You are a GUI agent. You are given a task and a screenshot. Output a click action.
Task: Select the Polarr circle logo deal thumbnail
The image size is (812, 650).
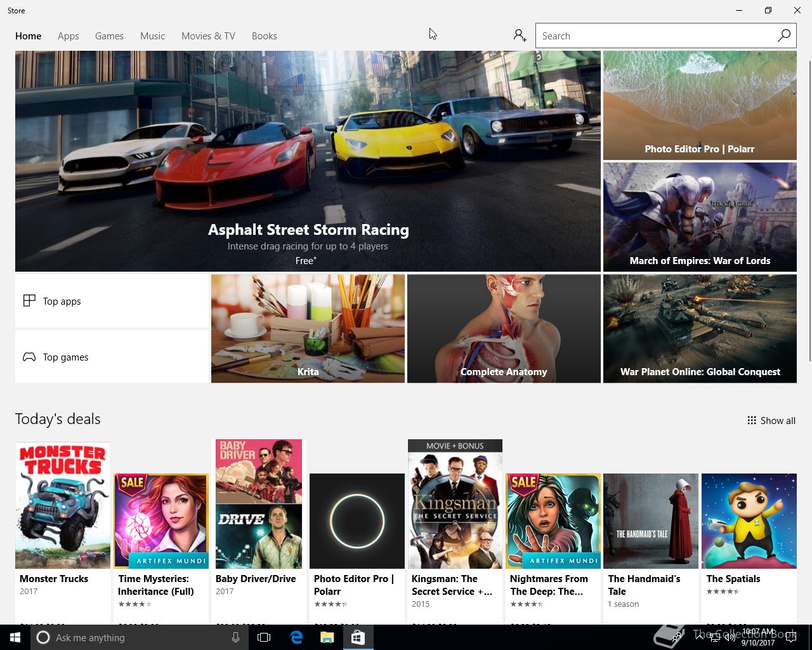point(357,521)
